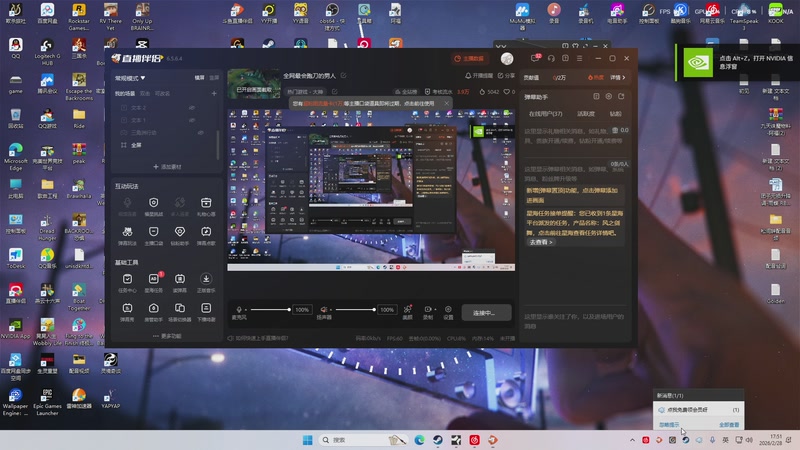Open the microphone device dropdown arrow

point(245,310)
